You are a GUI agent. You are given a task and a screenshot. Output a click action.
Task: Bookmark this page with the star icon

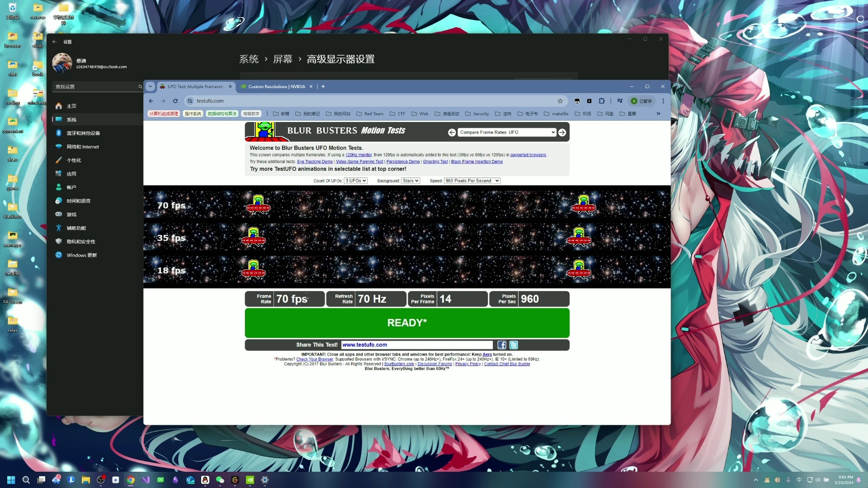[560, 101]
